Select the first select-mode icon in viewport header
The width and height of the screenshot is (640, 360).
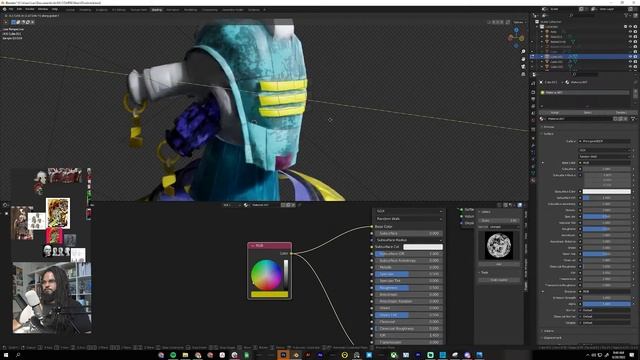click(13, 22)
